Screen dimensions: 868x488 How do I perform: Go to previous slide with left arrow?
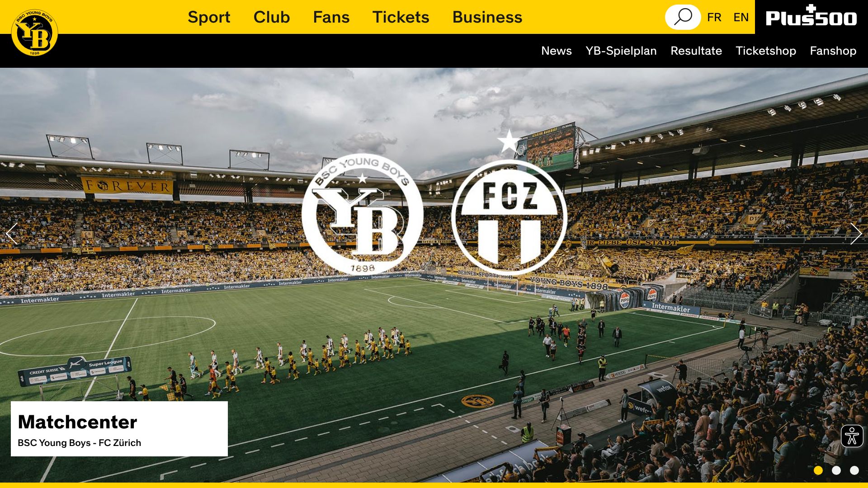12,234
